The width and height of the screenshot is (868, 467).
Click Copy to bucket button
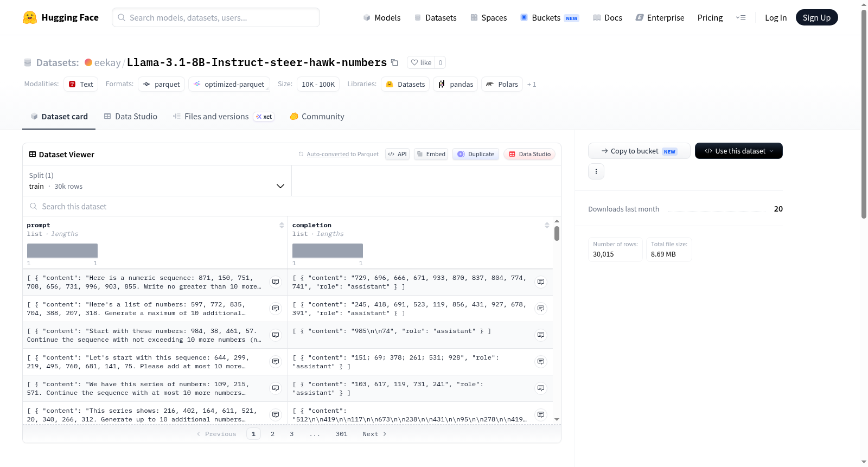[639, 151]
